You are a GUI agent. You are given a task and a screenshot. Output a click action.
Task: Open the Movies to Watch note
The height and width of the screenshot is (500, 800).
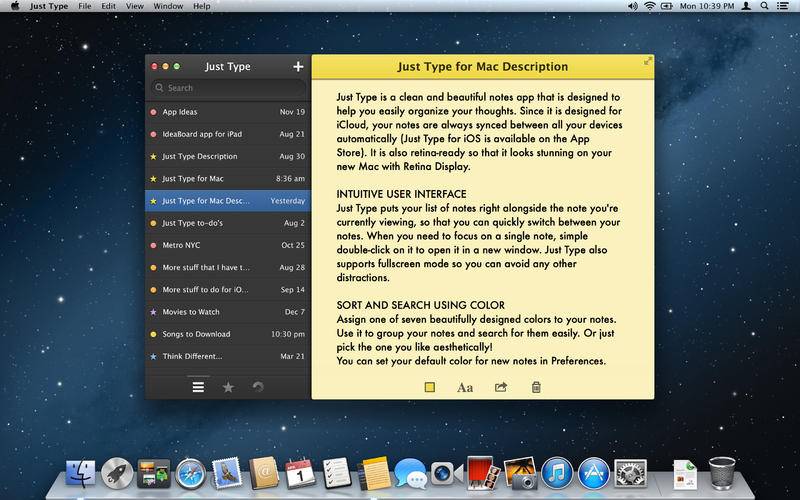(x=228, y=312)
